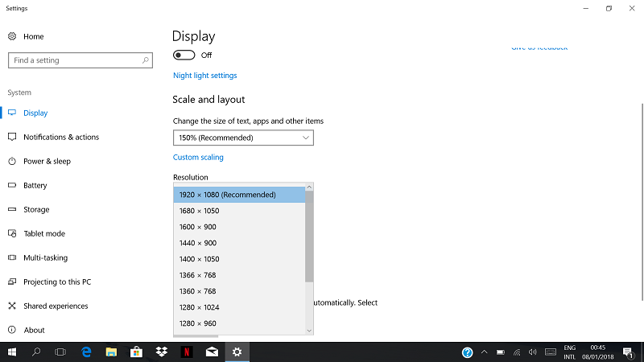Select 1280 × 960 resolution
Screen dimensions: 644x362
pyautogui.click(x=239, y=323)
